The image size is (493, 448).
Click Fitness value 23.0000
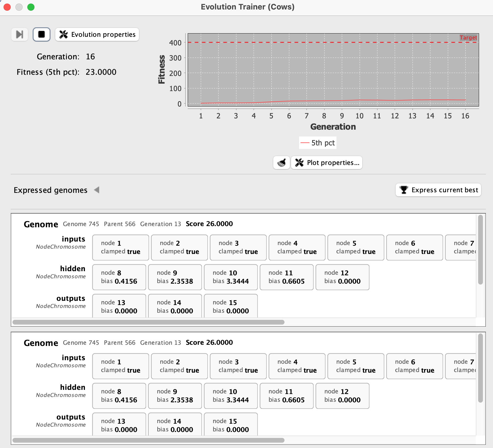tap(101, 72)
